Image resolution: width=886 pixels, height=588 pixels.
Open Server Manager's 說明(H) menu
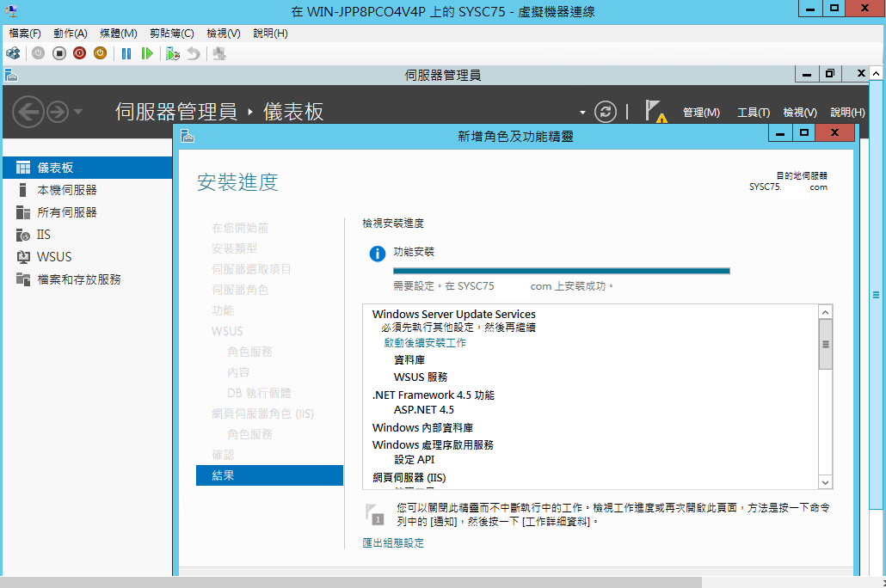click(x=847, y=113)
